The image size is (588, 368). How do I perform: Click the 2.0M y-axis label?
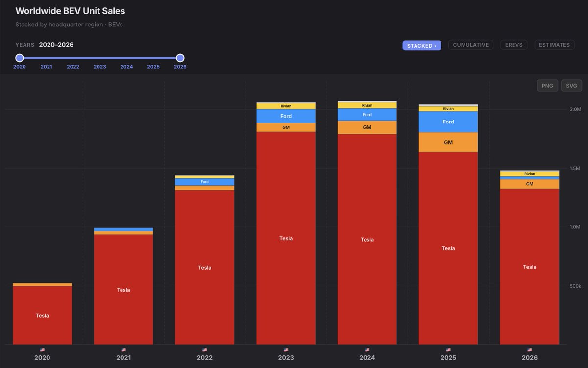(574, 109)
